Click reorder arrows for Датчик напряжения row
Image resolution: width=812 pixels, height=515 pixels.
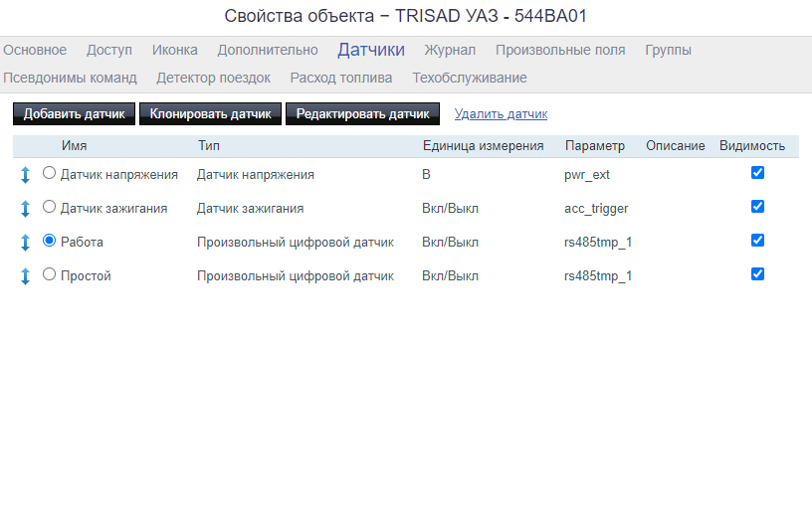(x=25, y=176)
